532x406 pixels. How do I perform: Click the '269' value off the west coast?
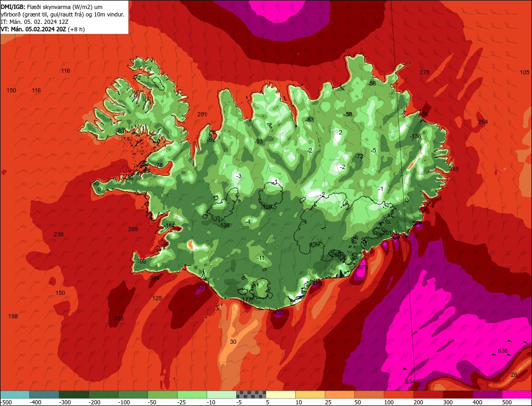click(x=133, y=229)
